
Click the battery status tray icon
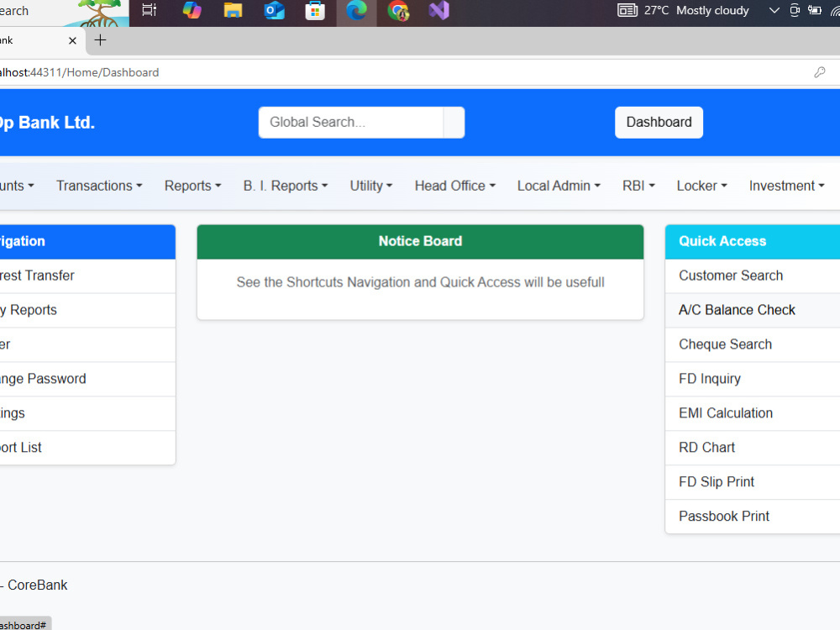(x=814, y=10)
